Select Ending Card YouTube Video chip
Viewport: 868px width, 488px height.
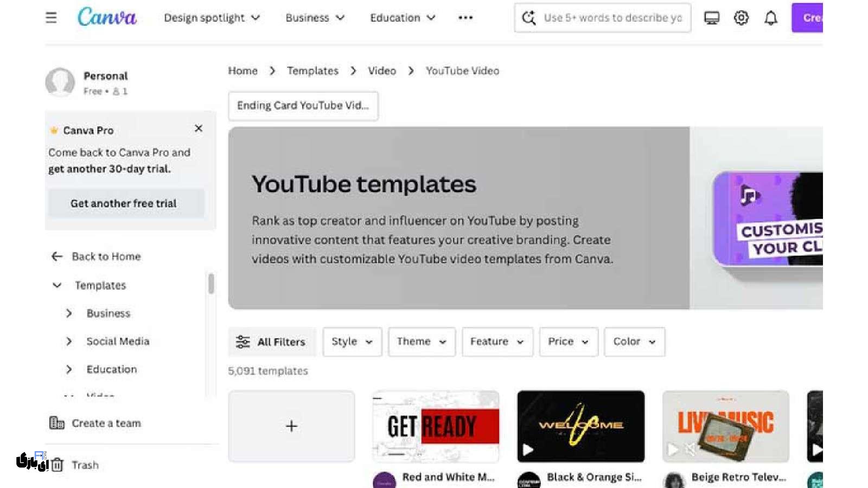303,106
